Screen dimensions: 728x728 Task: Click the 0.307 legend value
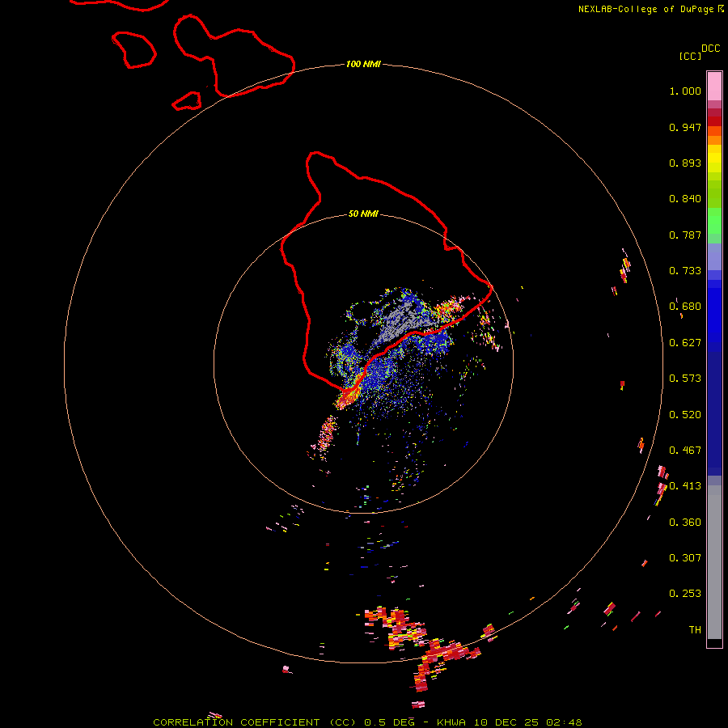point(685,557)
